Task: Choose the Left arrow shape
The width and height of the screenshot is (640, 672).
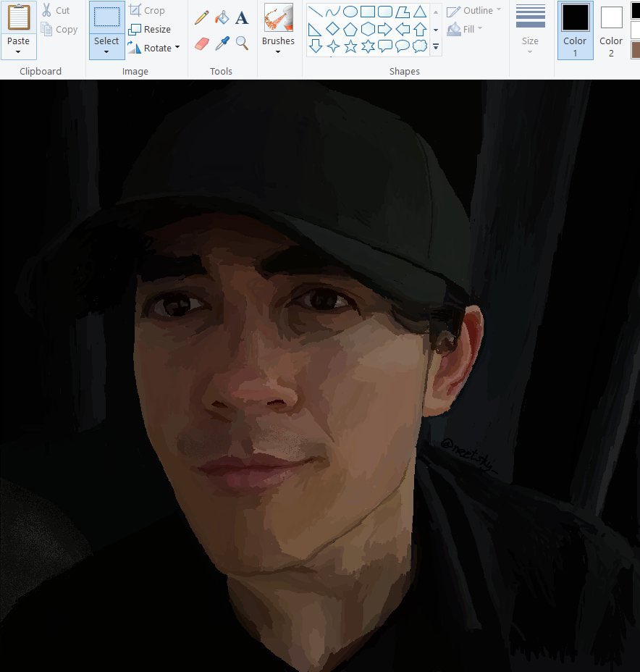Action: (x=403, y=29)
